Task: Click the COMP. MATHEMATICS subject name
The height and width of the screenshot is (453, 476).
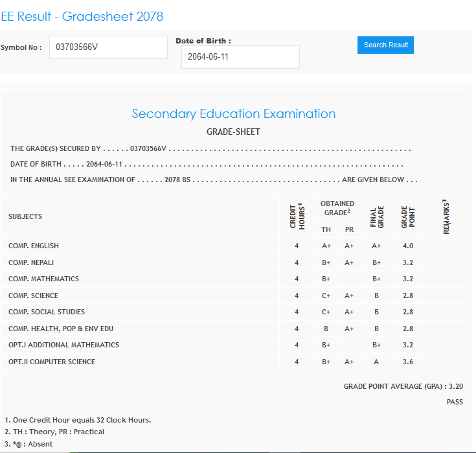Action: (43, 279)
